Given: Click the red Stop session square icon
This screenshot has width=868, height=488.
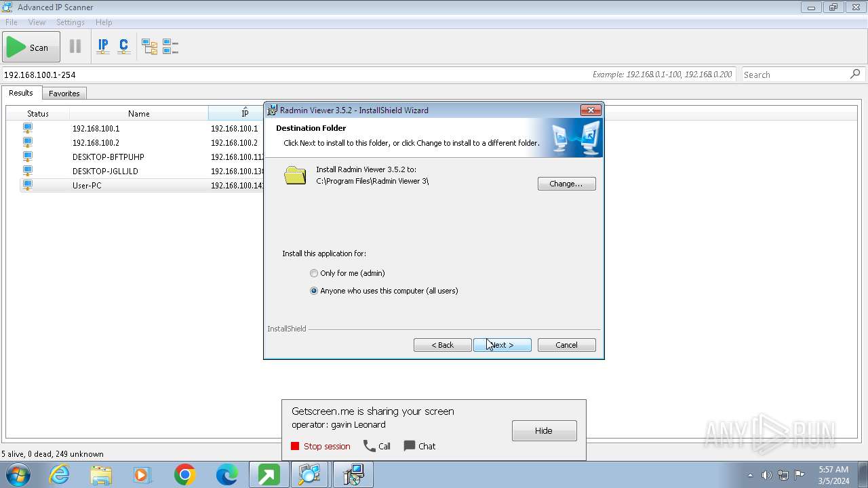Looking at the screenshot, I should (295, 446).
